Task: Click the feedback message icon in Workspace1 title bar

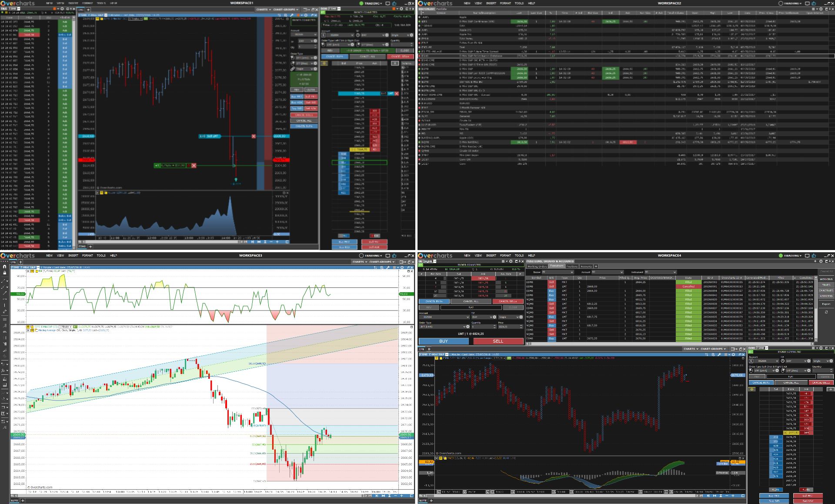Action: pyautogui.click(x=387, y=3)
